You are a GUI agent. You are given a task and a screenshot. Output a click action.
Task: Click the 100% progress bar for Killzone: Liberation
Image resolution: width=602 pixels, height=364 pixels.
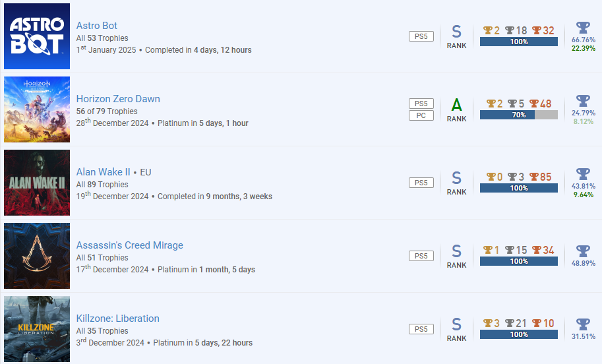(519, 334)
